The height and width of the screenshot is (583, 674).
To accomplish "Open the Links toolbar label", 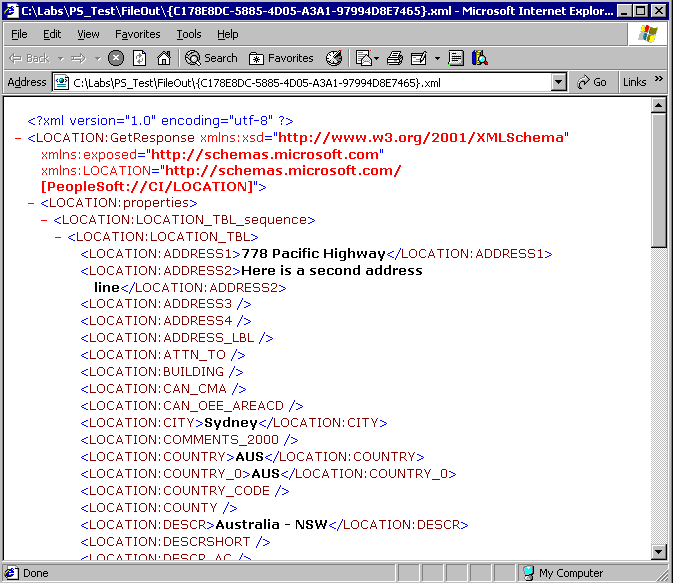I will click(634, 82).
